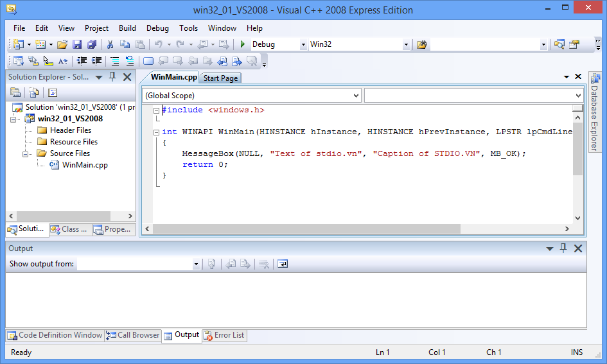Start debugging with the green play icon
The height and width of the screenshot is (364, 607).
coord(243,44)
